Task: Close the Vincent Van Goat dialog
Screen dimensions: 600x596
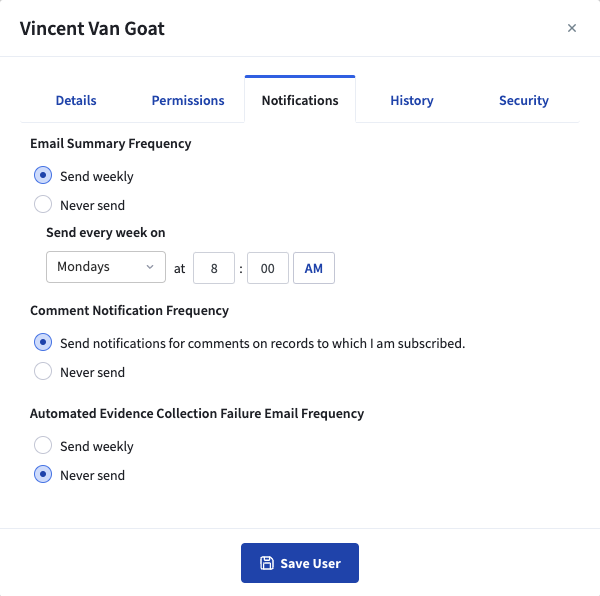Action: (572, 28)
